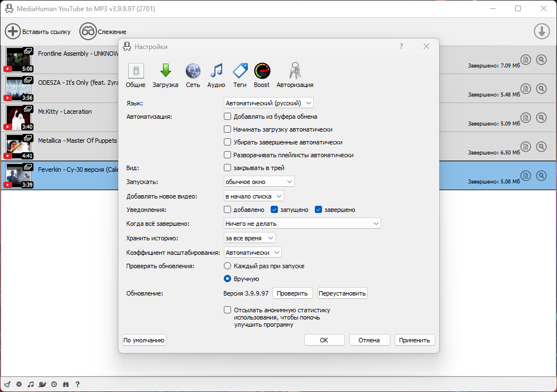The height and width of the screenshot is (392, 557).
Task: Uncheck завершено notification checkbox
Action: tap(318, 209)
